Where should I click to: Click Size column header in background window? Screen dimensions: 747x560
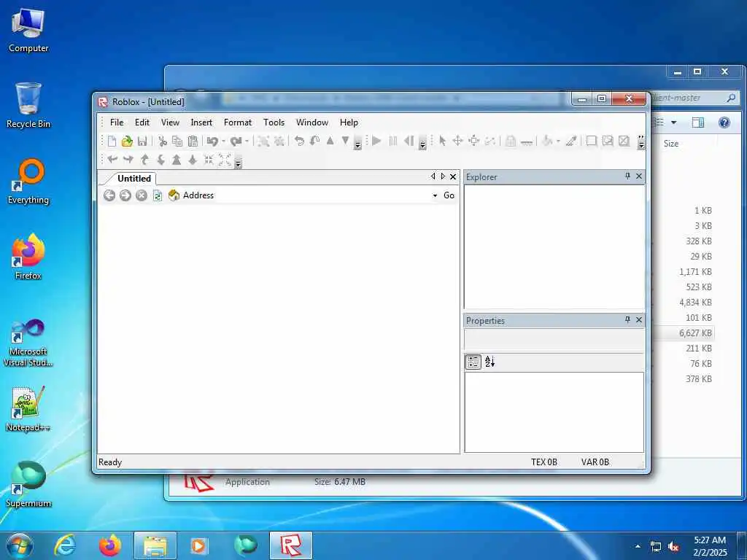pos(671,144)
